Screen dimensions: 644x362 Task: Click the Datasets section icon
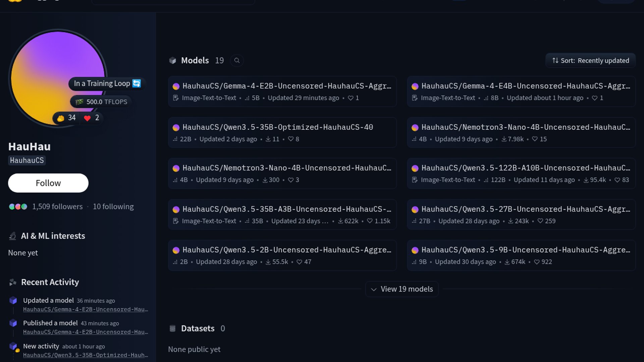pos(172,328)
